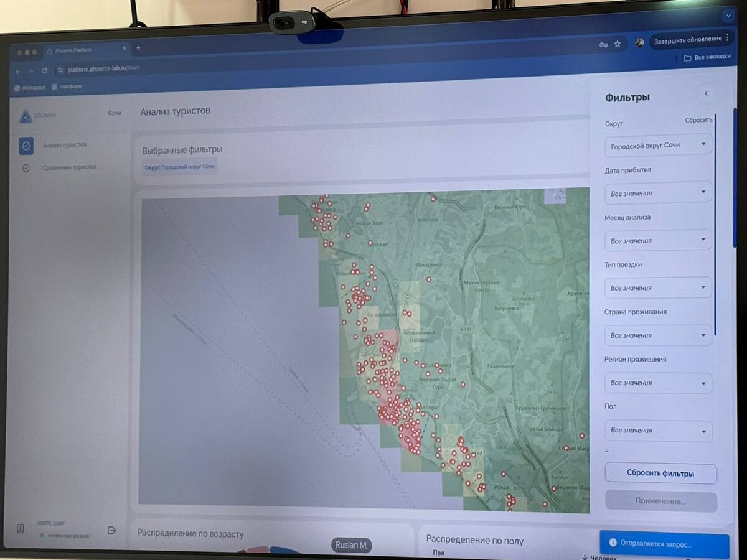
Task: Click the tab search chevron at top right
Action: tap(728, 15)
